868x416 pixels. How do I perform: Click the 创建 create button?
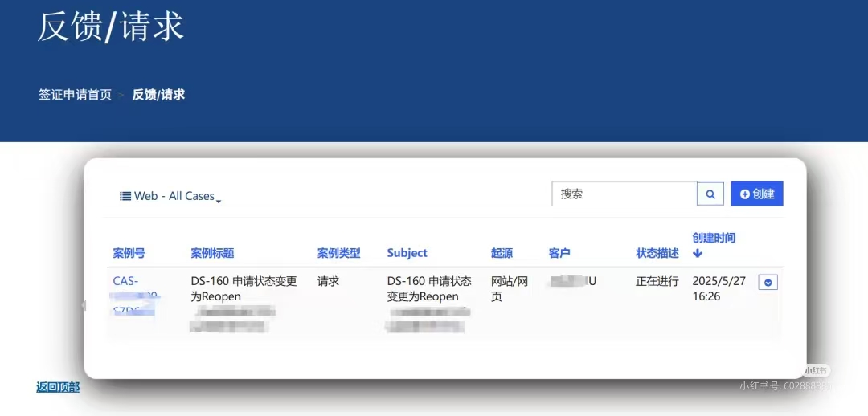(x=757, y=194)
